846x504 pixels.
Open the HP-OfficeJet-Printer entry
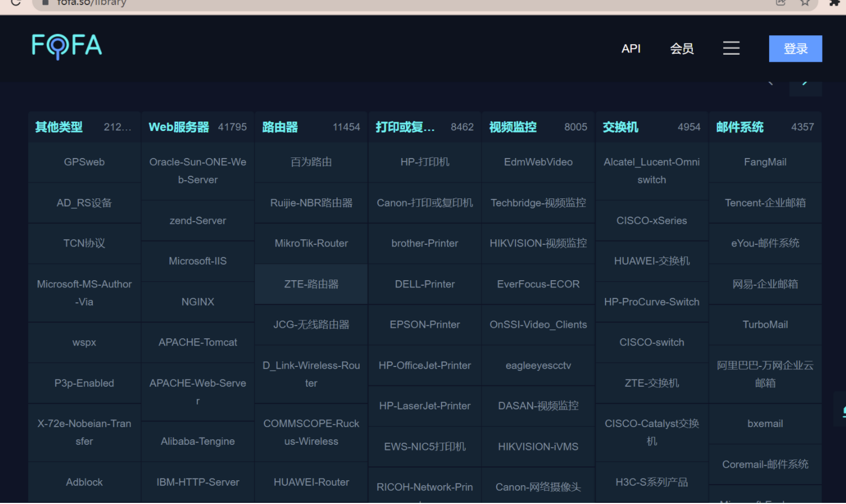coord(425,366)
